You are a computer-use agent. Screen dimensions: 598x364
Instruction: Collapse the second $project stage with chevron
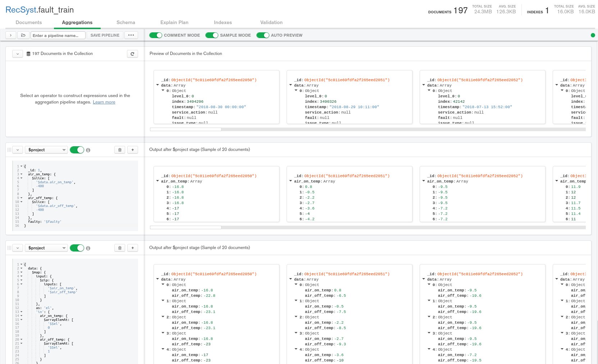[18, 248]
